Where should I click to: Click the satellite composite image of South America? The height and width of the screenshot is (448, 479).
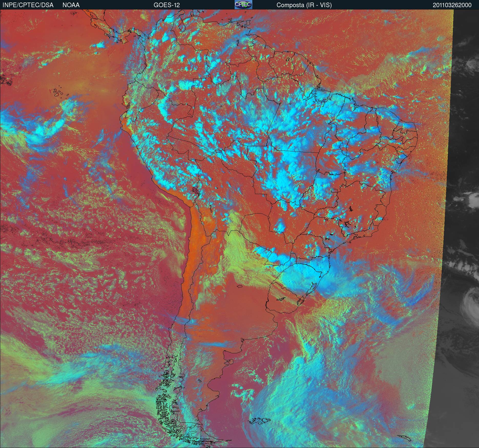point(239,229)
